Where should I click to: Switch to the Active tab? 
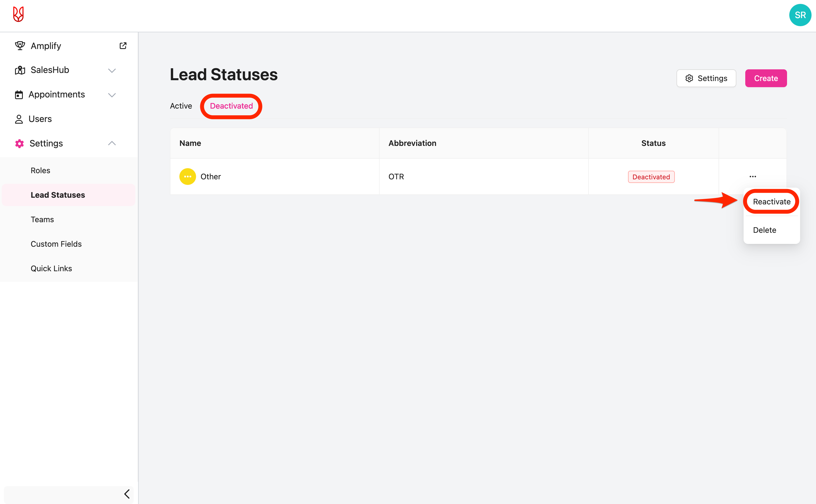(181, 106)
